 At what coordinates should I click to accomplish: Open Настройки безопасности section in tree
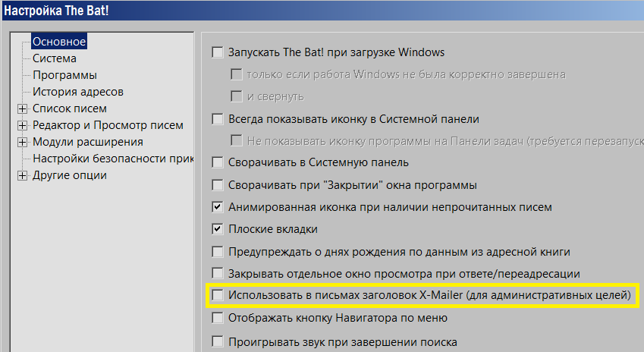click(113, 159)
